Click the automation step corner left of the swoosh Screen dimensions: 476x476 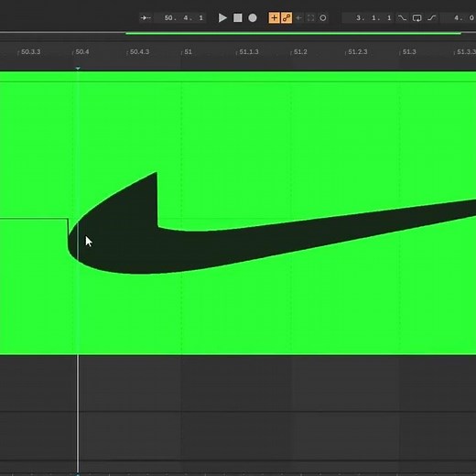click(x=68, y=219)
